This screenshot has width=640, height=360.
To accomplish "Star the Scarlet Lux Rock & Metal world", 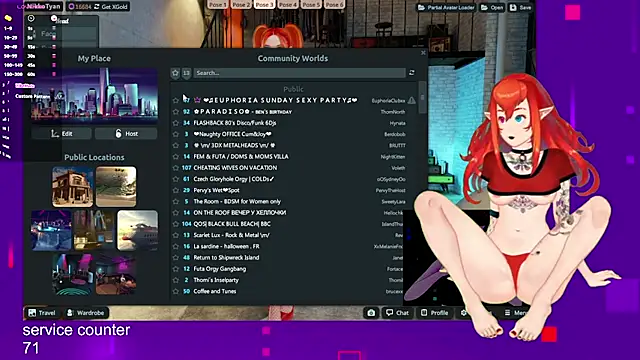I will click(x=176, y=235).
